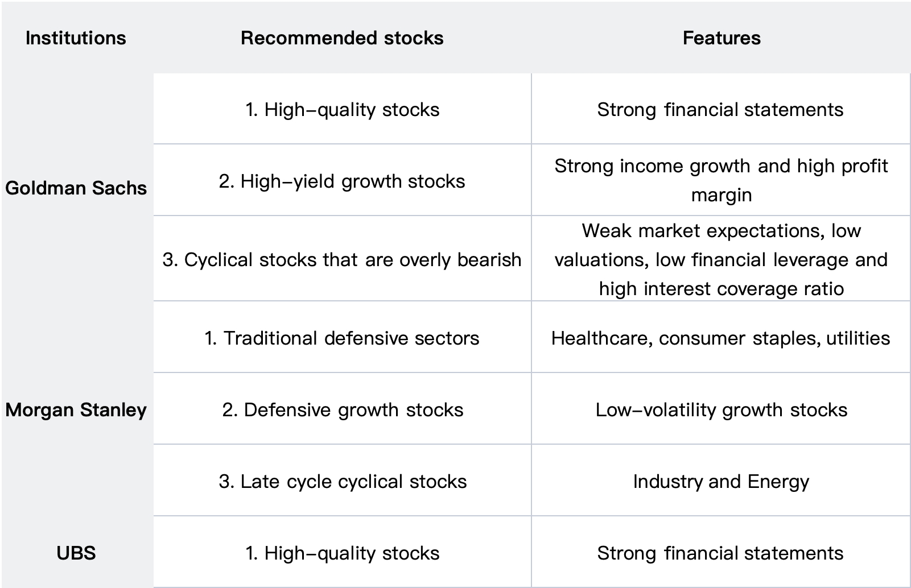Click Goldman Sachs' High-quality stocks cell

tap(342, 109)
